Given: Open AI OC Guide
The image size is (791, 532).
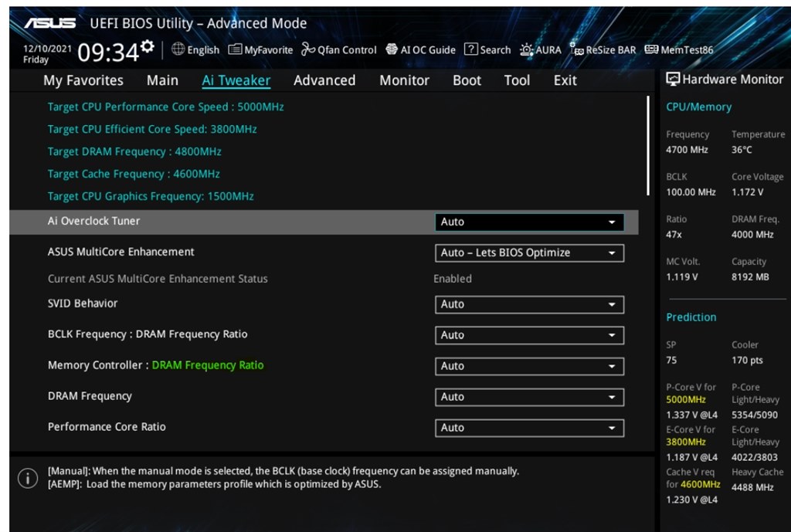Looking at the screenshot, I should [420, 49].
